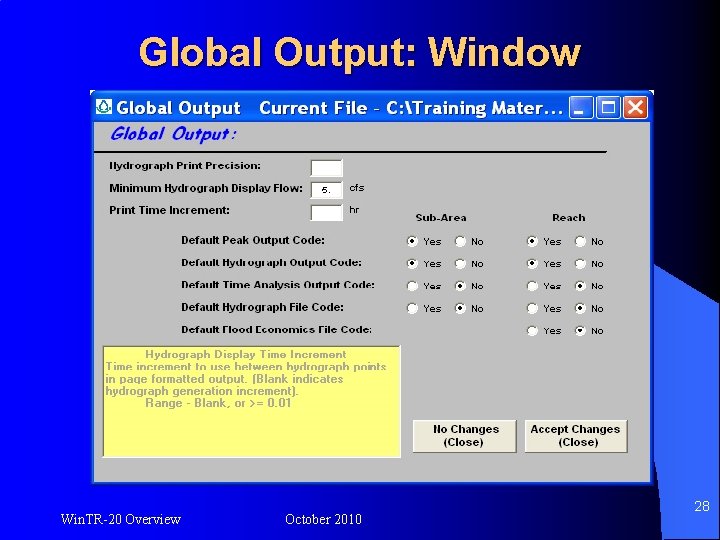720x540 pixels.
Task: Click the October 2010 footer text
Action: (x=323, y=519)
